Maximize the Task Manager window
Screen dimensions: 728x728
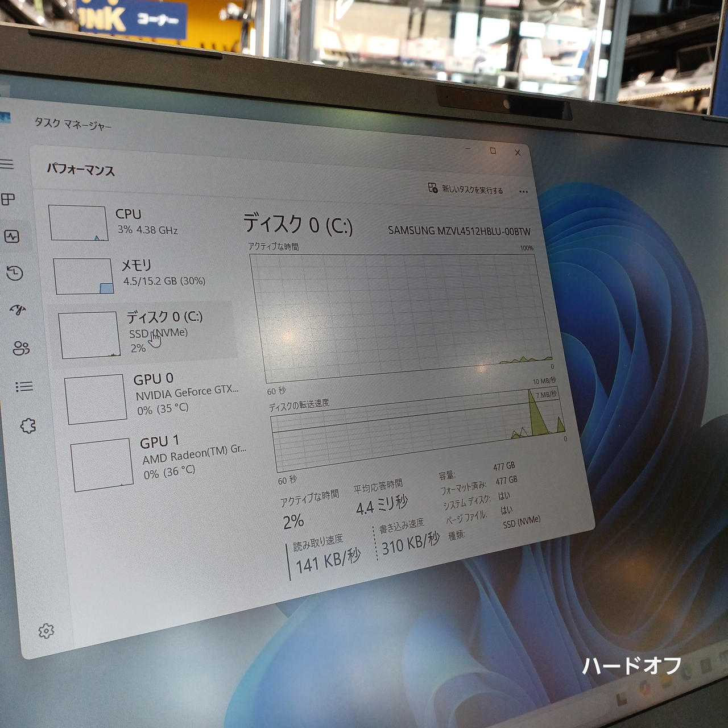pyautogui.click(x=493, y=151)
